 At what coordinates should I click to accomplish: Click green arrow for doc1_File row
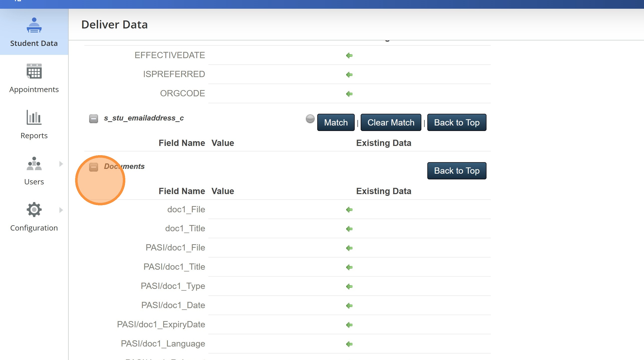pos(349,210)
